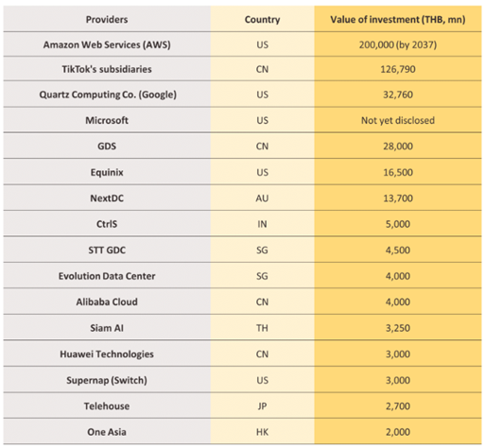Select the Microsoft provider cell
Viewport: 485px width, 448px height.
(x=107, y=120)
